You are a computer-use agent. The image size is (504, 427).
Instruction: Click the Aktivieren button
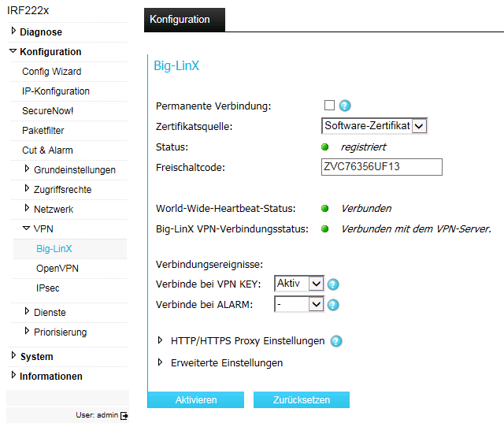tap(196, 399)
